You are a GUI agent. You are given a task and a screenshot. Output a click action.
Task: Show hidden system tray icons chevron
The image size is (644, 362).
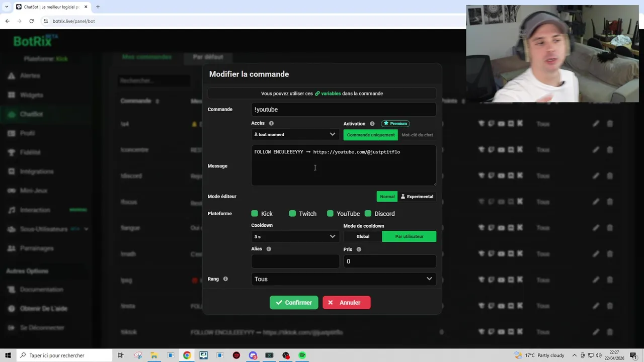point(575,355)
